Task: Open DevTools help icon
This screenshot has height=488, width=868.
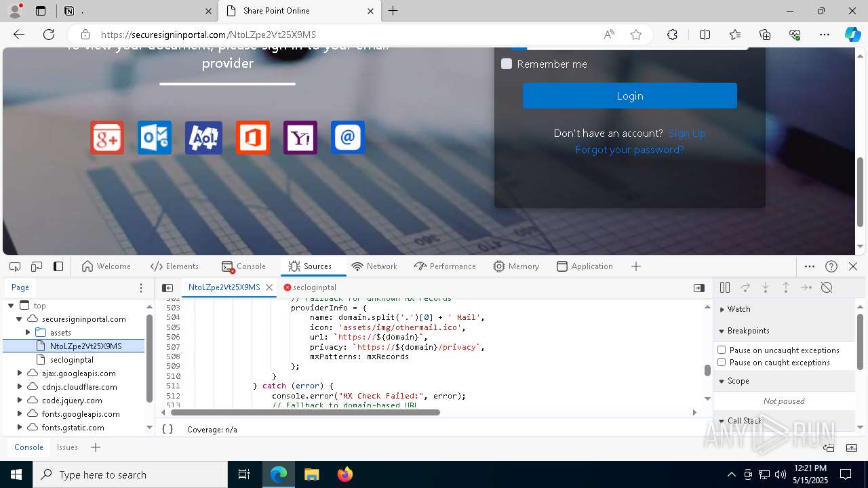Action: click(831, 266)
